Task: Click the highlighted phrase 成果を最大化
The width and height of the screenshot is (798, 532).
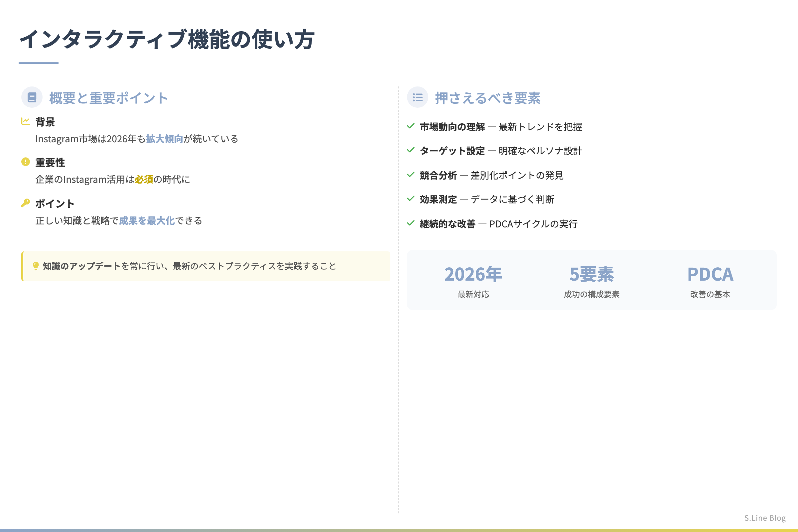Action: [x=147, y=221]
